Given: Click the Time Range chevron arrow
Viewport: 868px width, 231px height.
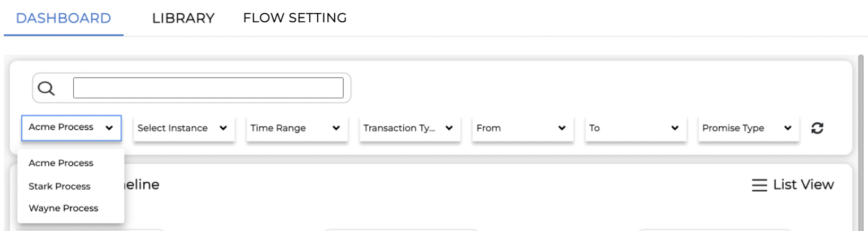Looking at the screenshot, I should pyautogui.click(x=336, y=128).
